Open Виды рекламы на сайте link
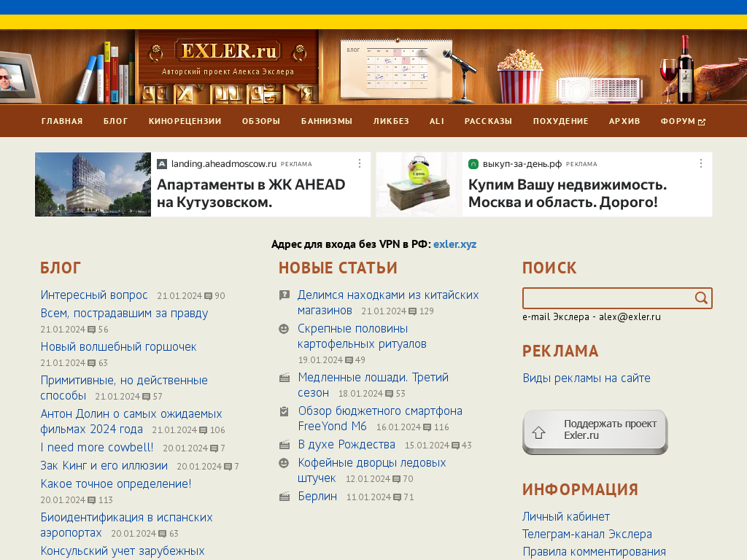Image resolution: width=747 pixels, height=560 pixels. point(587,378)
